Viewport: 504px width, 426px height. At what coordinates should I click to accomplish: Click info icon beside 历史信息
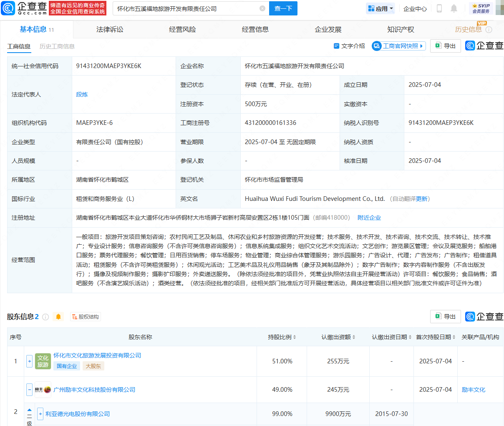(489, 30)
